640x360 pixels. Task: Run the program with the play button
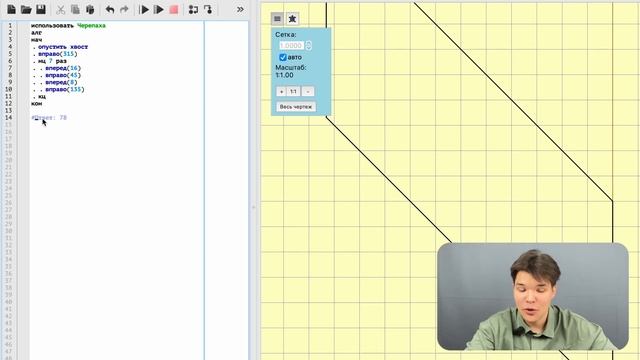pyautogui.click(x=144, y=9)
